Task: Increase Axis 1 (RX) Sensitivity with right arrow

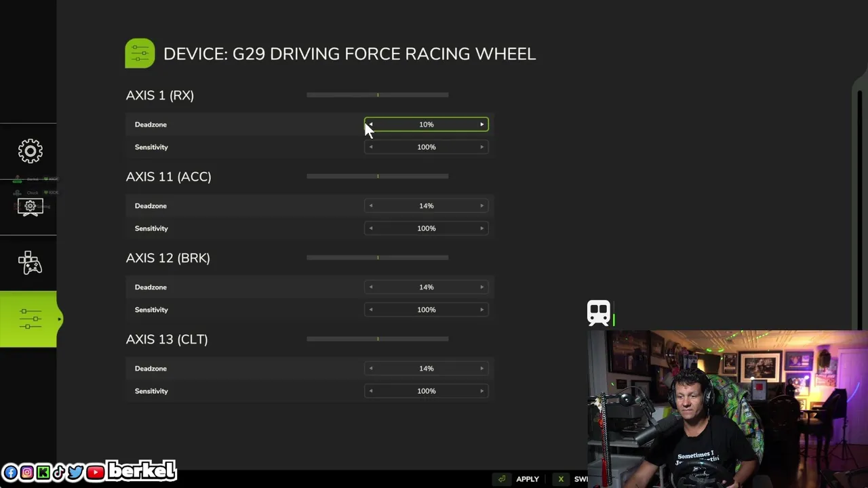Action: 482,147
